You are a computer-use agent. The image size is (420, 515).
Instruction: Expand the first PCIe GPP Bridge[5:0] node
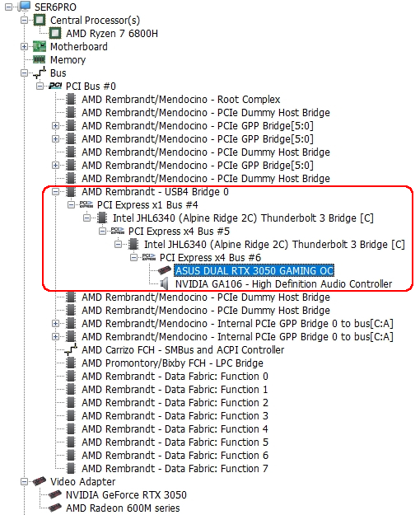point(55,125)
